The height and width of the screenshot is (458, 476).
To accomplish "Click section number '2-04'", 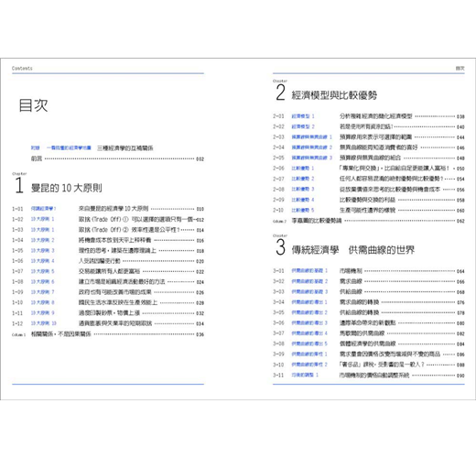I will click(x=278, y=147).
